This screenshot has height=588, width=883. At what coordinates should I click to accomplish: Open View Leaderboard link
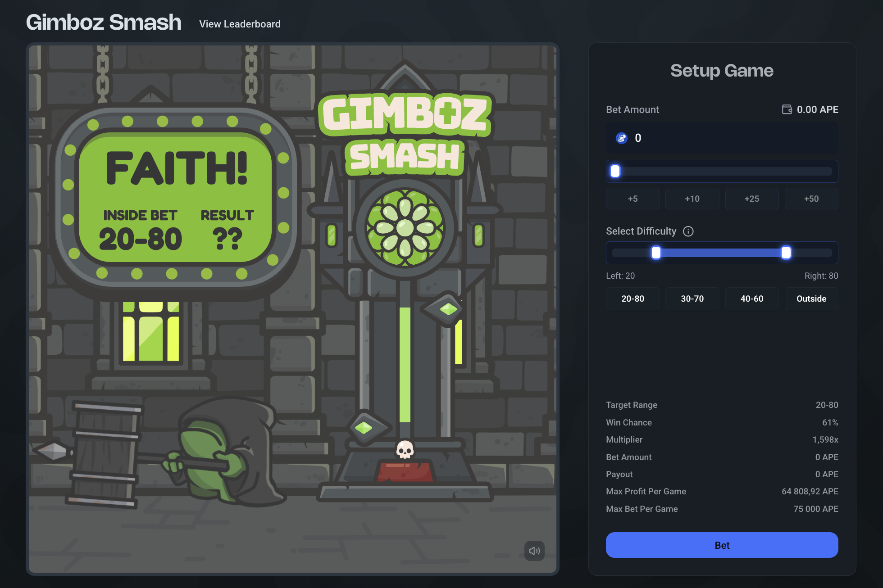[x=240, y=24]
